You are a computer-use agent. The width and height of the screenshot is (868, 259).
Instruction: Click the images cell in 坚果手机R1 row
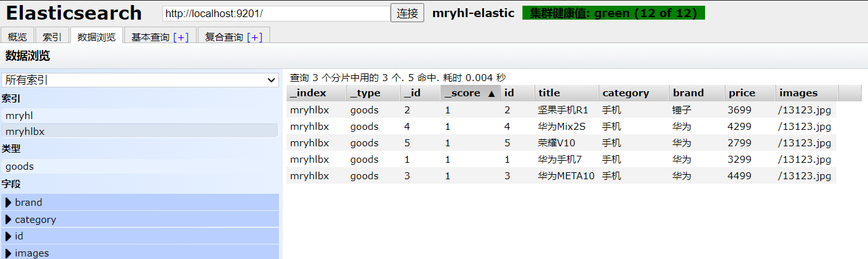tap(805, 110)
